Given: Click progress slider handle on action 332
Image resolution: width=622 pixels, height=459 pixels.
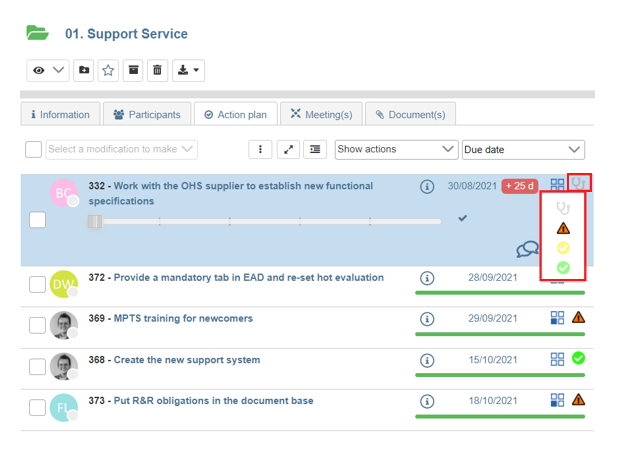Looking at the screenshot, I should [95, 221].
